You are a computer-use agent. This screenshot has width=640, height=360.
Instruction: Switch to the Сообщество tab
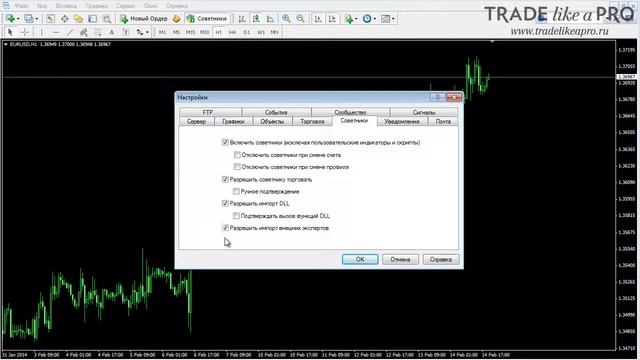point(350,112)
